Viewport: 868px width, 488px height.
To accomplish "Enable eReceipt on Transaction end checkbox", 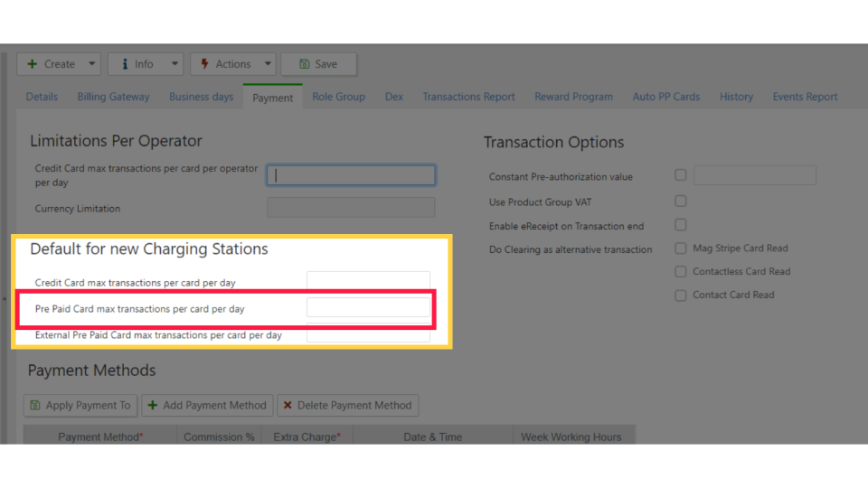I will [680, 225].
